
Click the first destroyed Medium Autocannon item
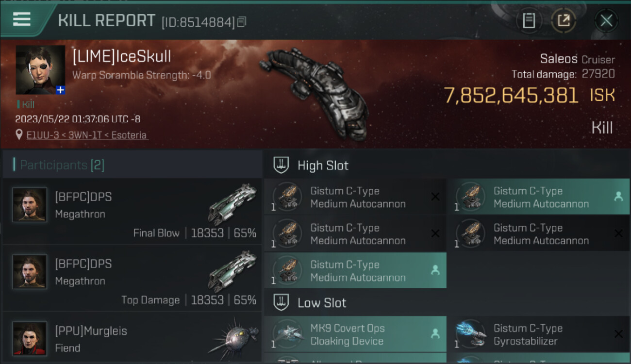(x=355, y=197)
